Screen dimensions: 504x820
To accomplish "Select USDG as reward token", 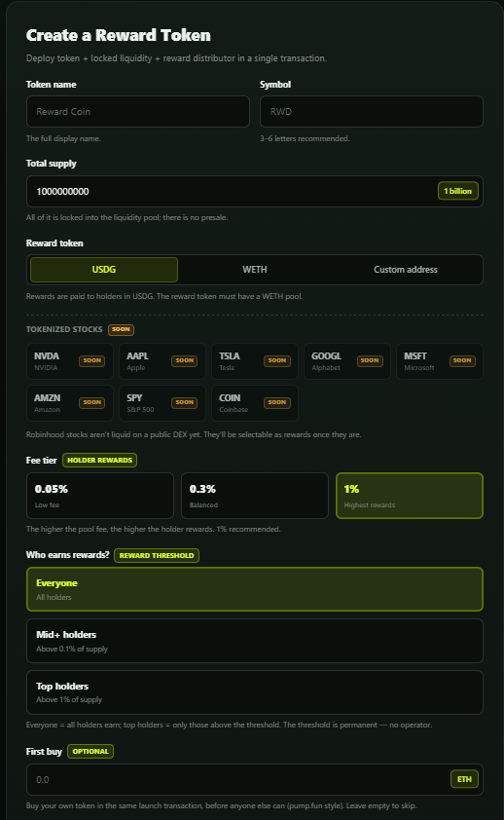I will 104,270.
